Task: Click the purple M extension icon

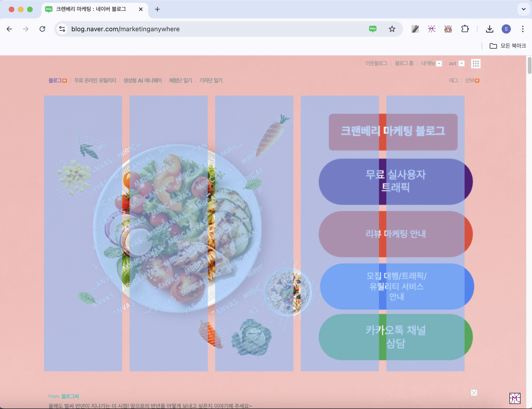Action: tap(431, 29)
